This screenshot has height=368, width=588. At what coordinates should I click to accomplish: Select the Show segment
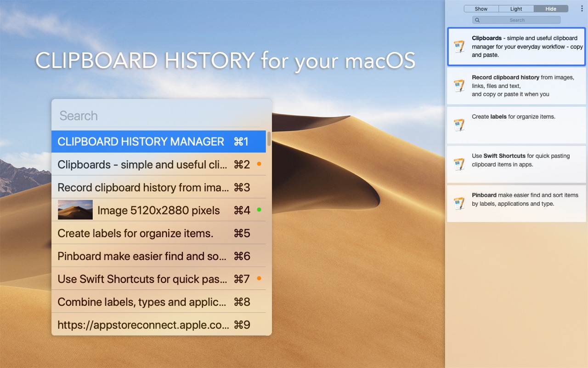pyautogui.click(x=481, y=9)
